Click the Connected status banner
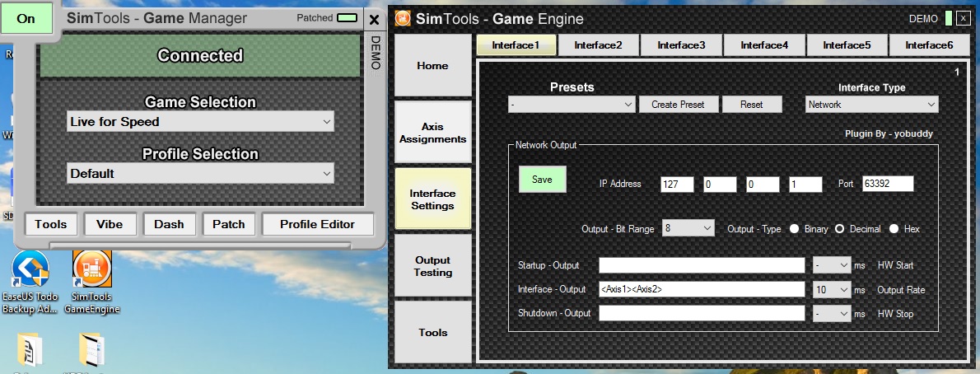The width and height of the screenshot is (980, 374). pos(200,56)
